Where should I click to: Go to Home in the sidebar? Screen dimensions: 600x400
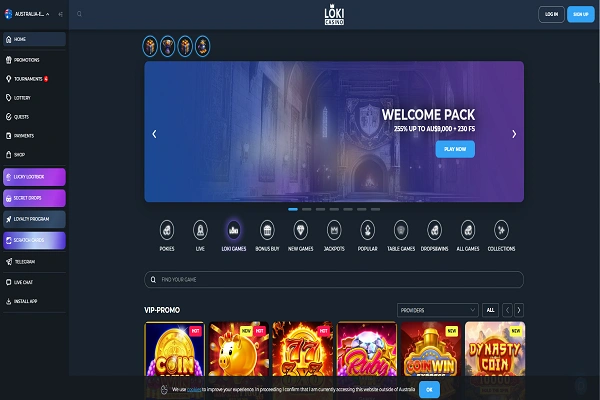pos(34,39)
